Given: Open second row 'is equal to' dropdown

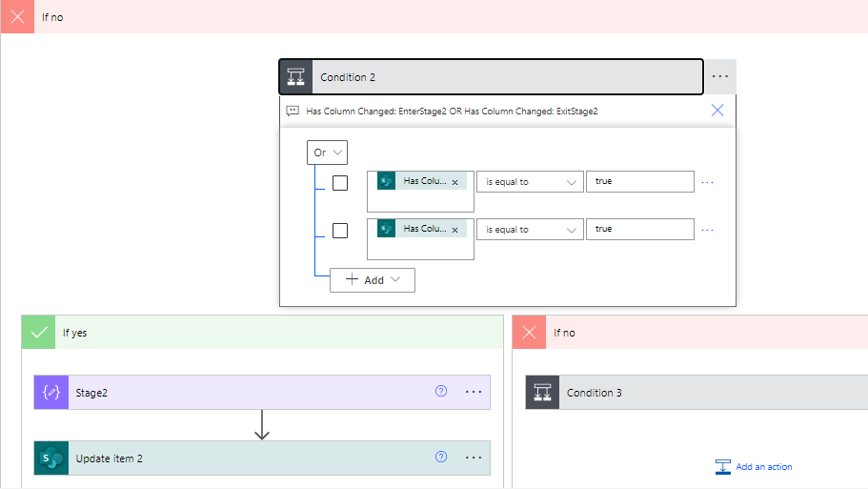Looking at the screenshot, I should pos(530,230).
